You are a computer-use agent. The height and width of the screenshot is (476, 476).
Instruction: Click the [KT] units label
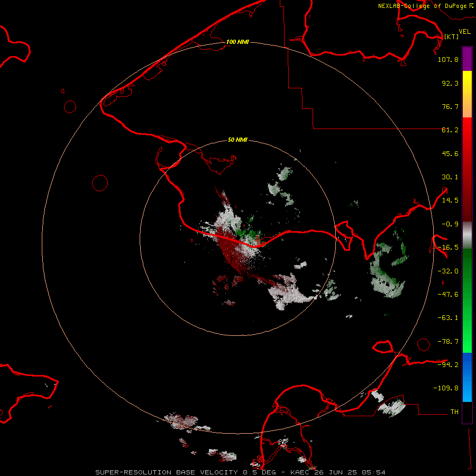[x=451, y=36]
